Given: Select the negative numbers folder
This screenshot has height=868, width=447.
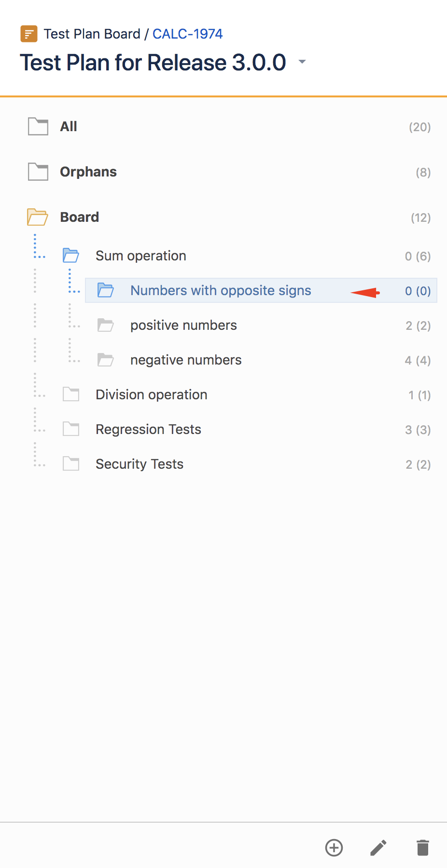Looking at the screenshot, I should click(261, 360).
